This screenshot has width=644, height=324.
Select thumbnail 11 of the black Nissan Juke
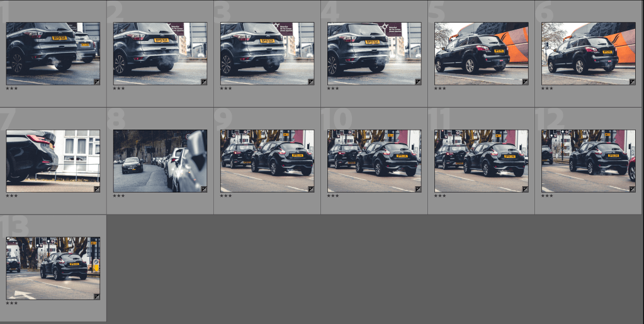[x=481, y=160]
